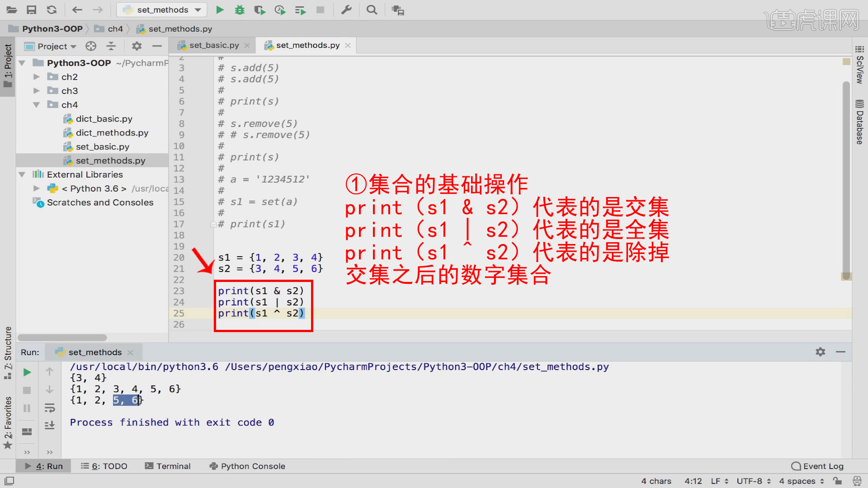This screenshot has height=488, width=868.
Task: Click the Debug bug icon
Action: [x=240, y=10]
